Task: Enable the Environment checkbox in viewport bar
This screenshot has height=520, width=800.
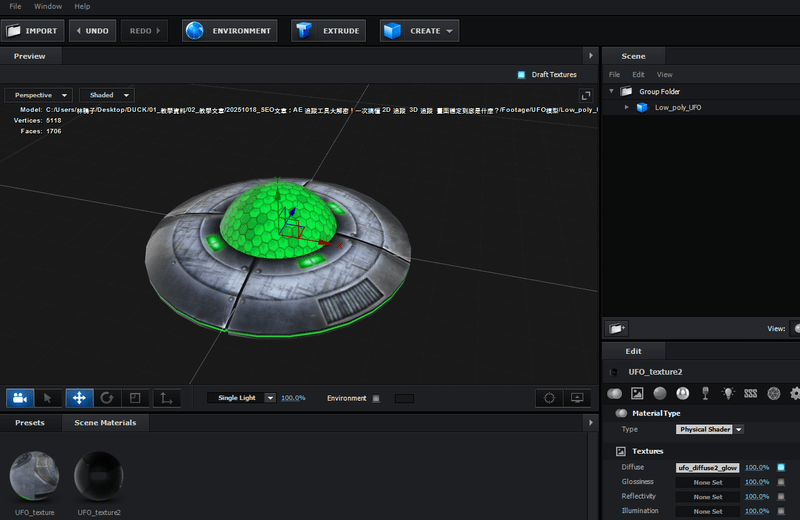Action: tap(376, 398)
